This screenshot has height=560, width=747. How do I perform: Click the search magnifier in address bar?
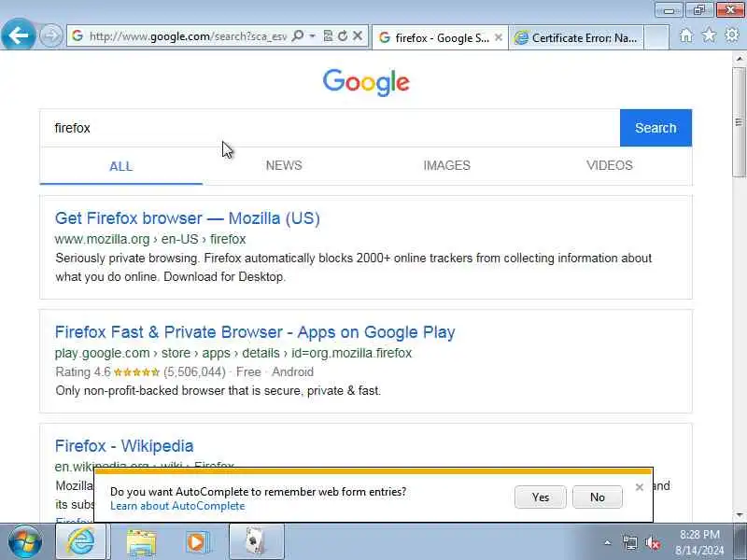click(298, 35)
